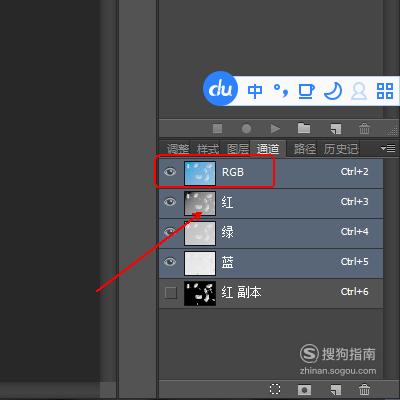Image resolution: width=400 pixels, height=400 pixels.
Task: Hide the RGB composite channel
Action: [x=170, y=172]
